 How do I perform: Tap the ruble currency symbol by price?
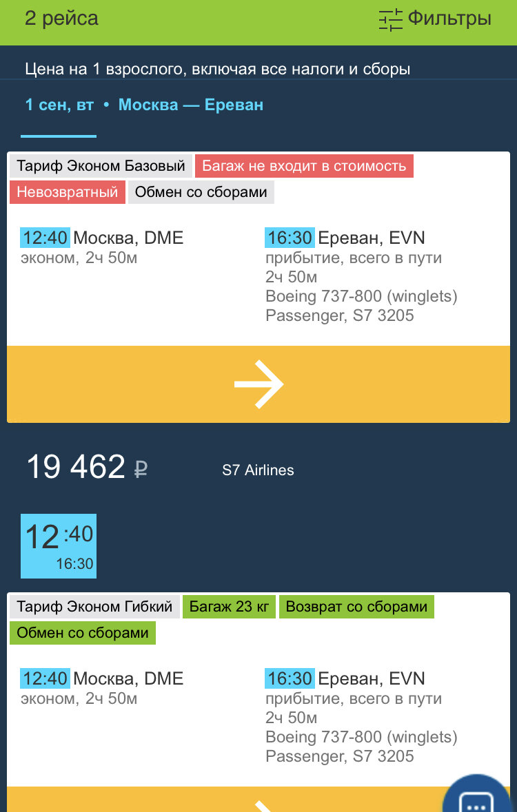coord(141,468)
